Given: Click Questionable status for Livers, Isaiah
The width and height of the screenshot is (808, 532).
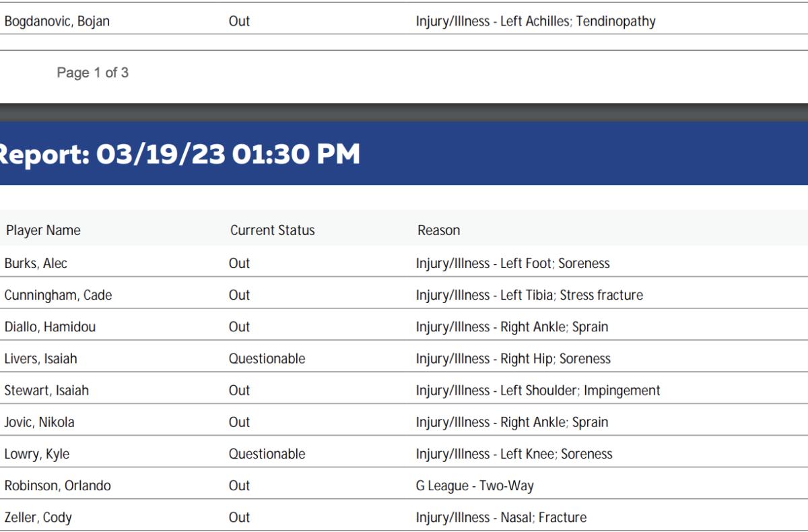Looking at the screenshot, I should click(267, 359).
